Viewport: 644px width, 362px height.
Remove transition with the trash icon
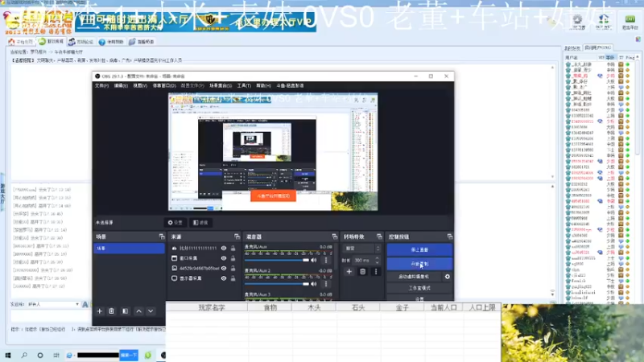click(363, 272)
